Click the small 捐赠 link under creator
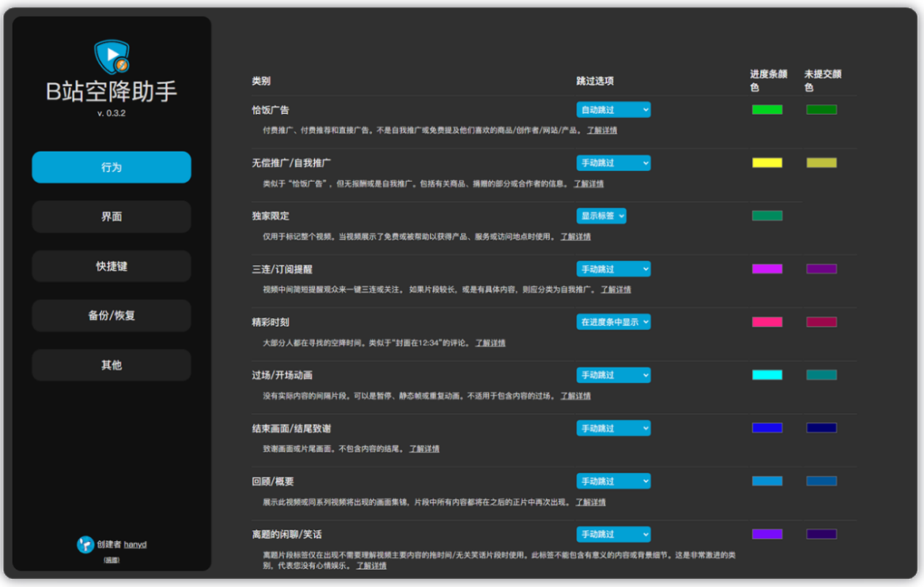This screenshot has height=587, width=924. tap(112, 560)
